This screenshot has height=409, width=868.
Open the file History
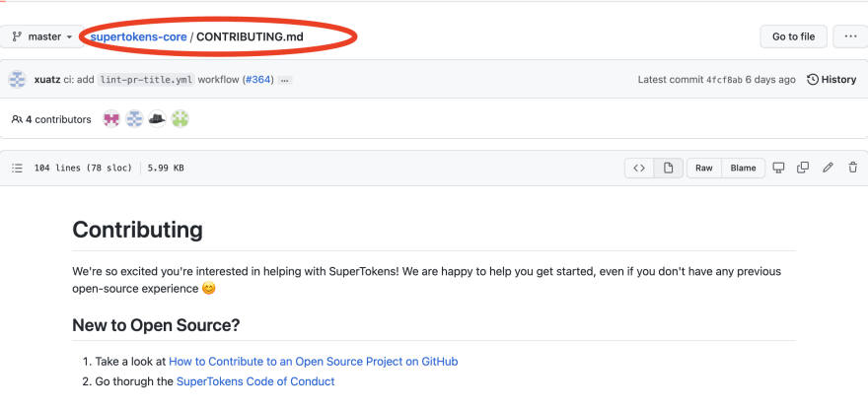pos(832,80)
